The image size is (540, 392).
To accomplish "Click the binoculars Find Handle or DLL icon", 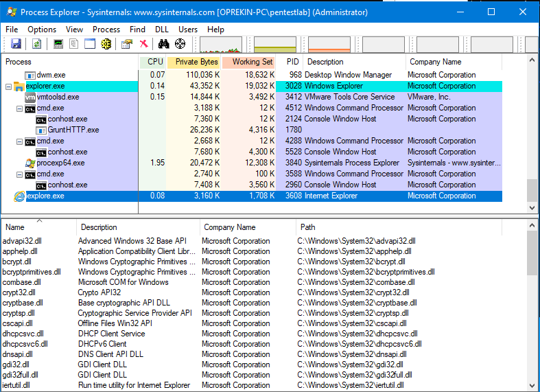I will coord(164,44).
